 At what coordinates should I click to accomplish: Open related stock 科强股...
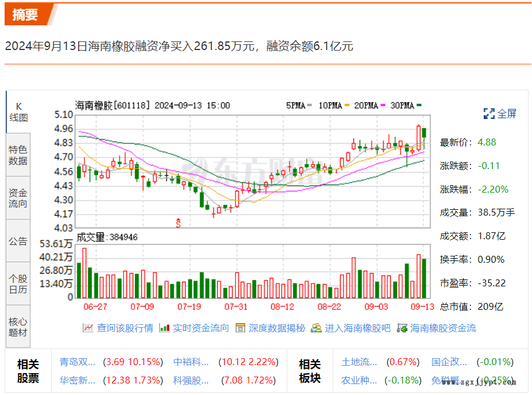(x=191, y=381)
